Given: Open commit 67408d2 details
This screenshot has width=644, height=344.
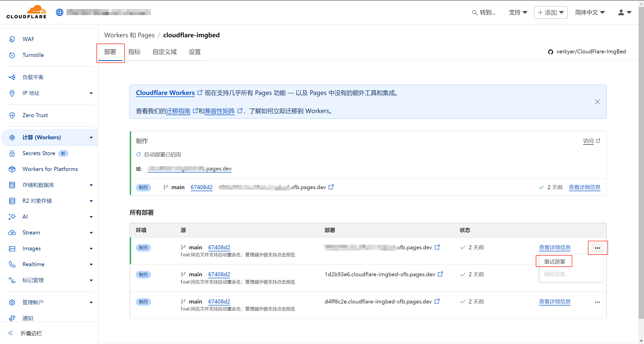Looking at the screenshot, I should [x=201, y=187].
